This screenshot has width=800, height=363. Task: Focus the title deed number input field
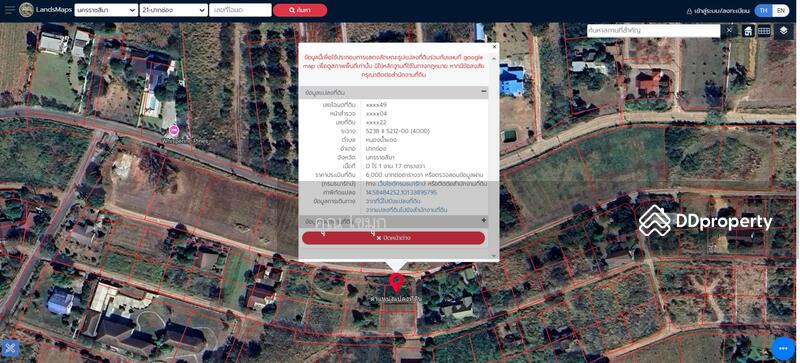[240, 10]
